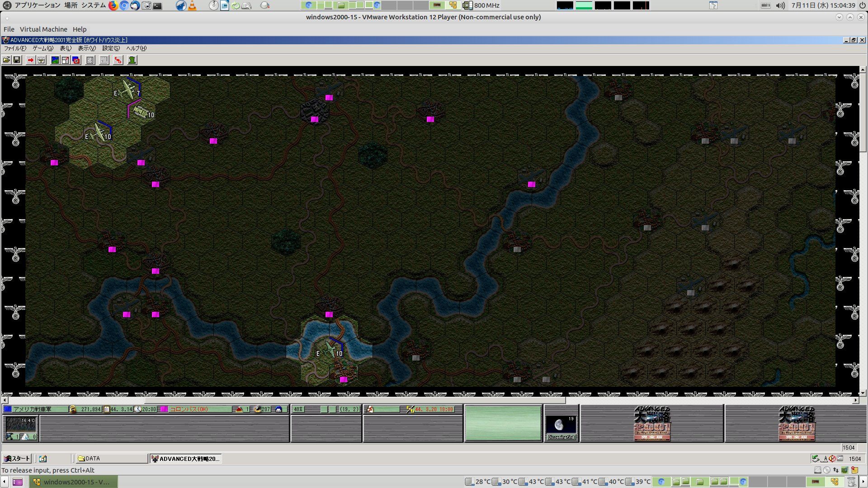Image resolution: width=868 pixels, height=488 pixels.
Task: Click the vertical scrollbar down arrow
Action: (x=863, y=393)
